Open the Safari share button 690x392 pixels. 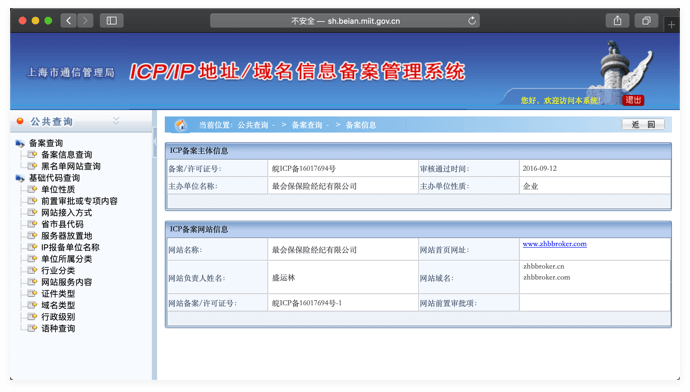617,21
